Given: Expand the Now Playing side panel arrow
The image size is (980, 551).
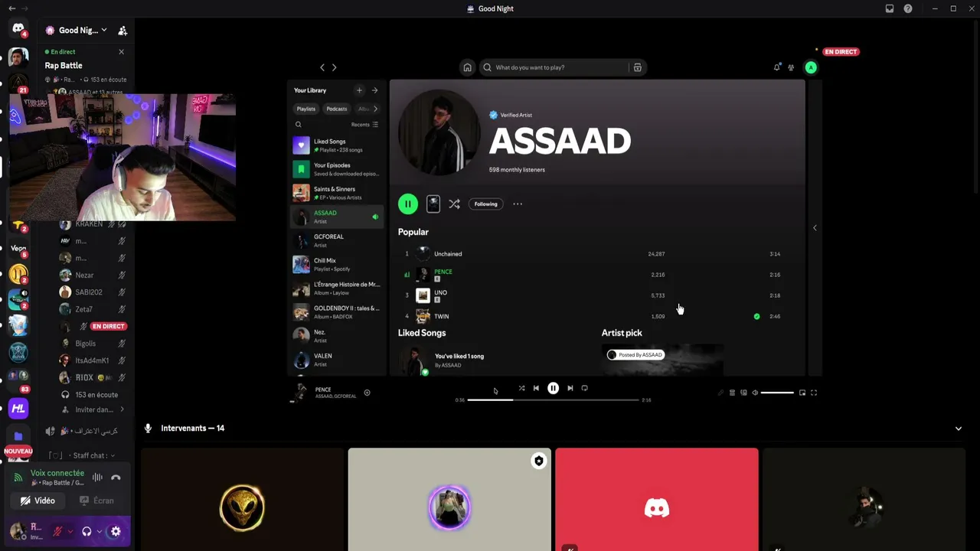Looking at the screenshot, I should 815,227.
